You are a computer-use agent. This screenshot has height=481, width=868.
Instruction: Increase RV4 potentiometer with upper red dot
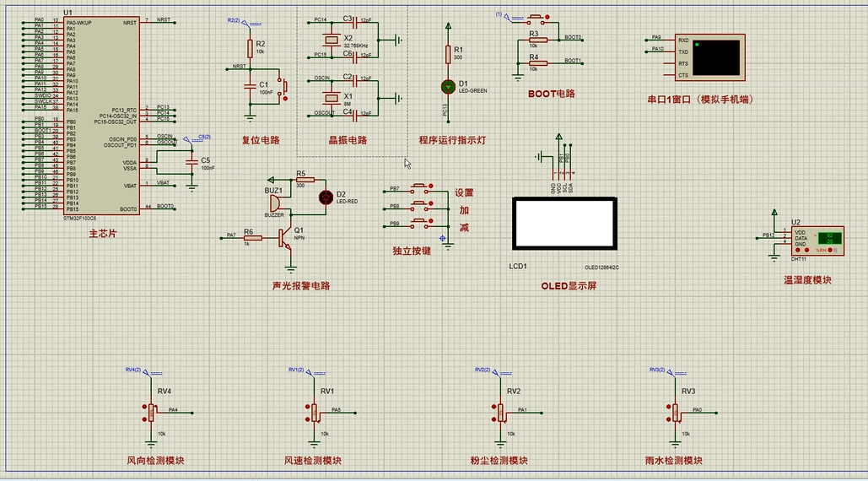pos(144,407)
